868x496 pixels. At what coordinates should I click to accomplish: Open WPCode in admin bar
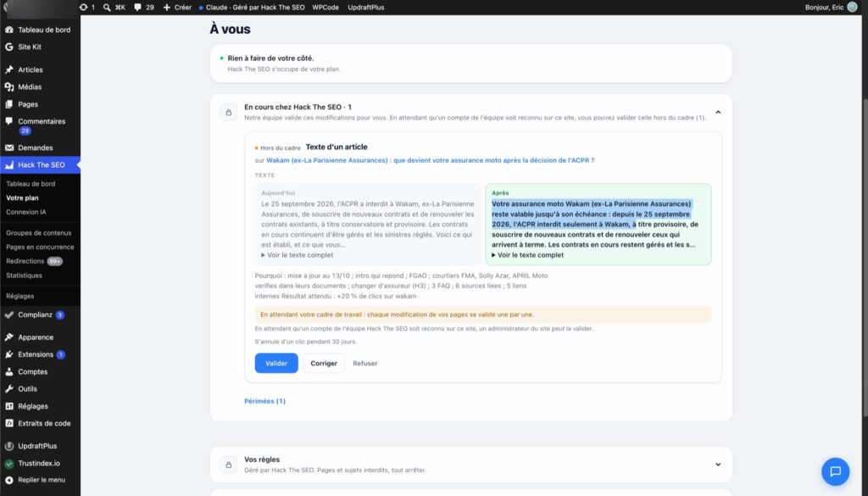(x=325, y=7)
